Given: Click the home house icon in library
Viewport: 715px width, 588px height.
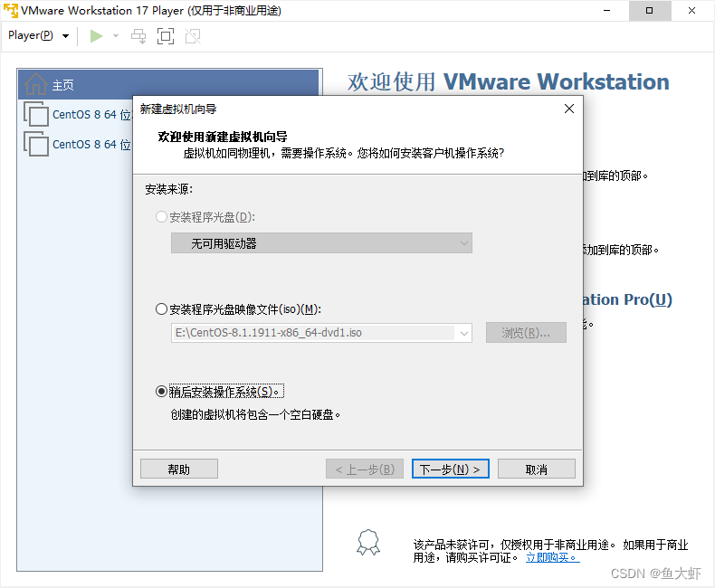Looking at the screenshot, I should click(x=35, y=84).
